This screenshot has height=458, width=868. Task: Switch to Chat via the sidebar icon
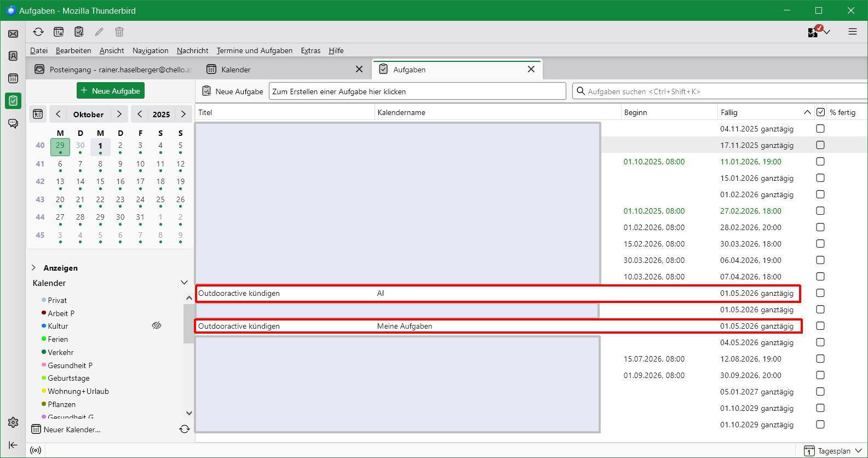tap(13, 123)
